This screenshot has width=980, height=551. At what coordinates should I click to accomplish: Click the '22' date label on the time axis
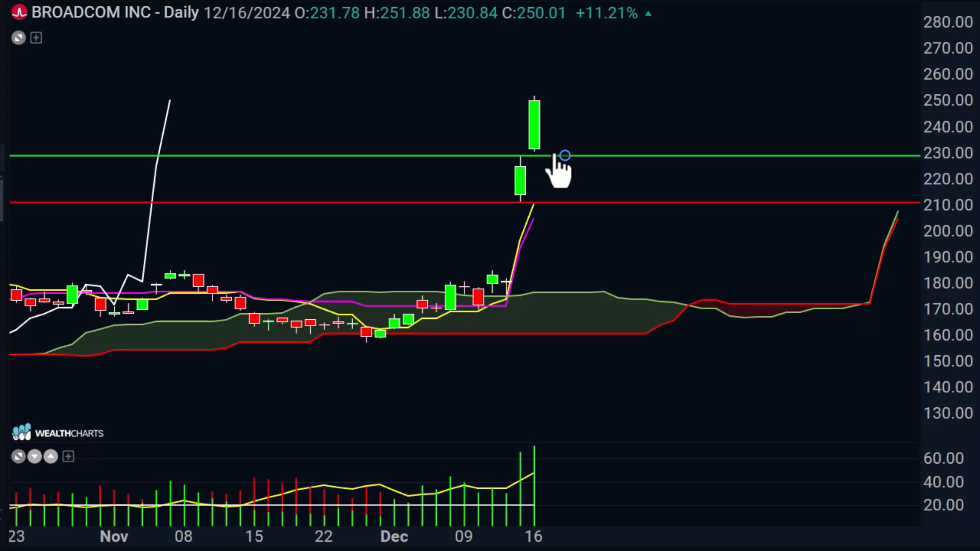[x=324, y=537]
